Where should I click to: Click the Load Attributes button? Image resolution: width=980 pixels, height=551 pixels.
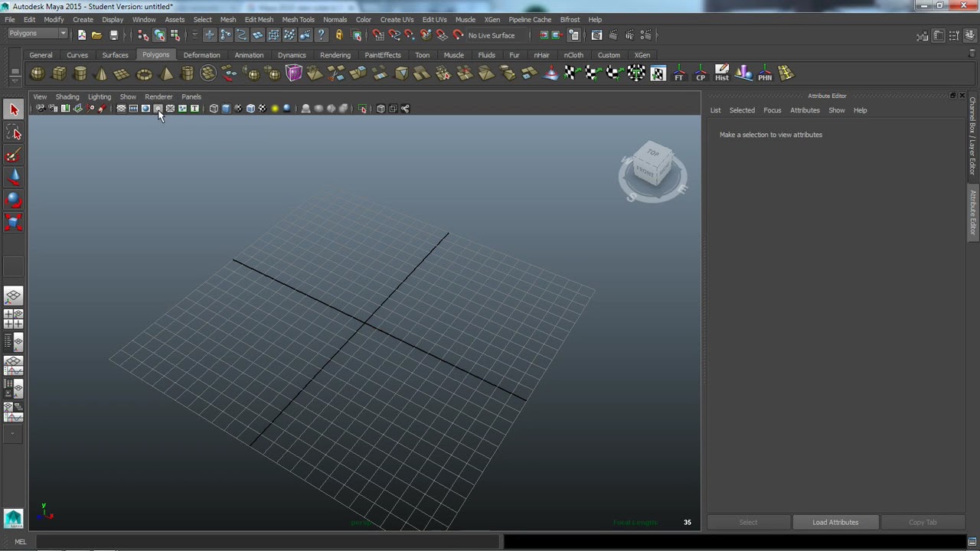835,523
